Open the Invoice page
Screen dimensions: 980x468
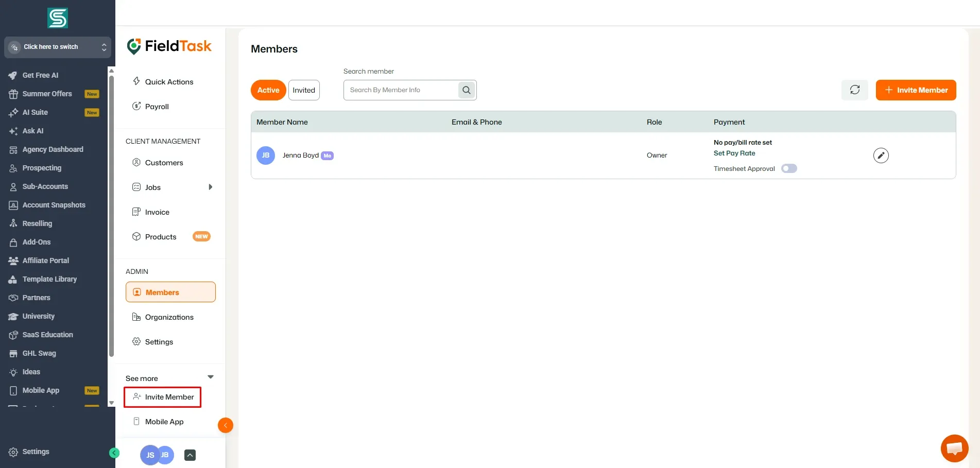pyautogui.click(x=157, y=212)
